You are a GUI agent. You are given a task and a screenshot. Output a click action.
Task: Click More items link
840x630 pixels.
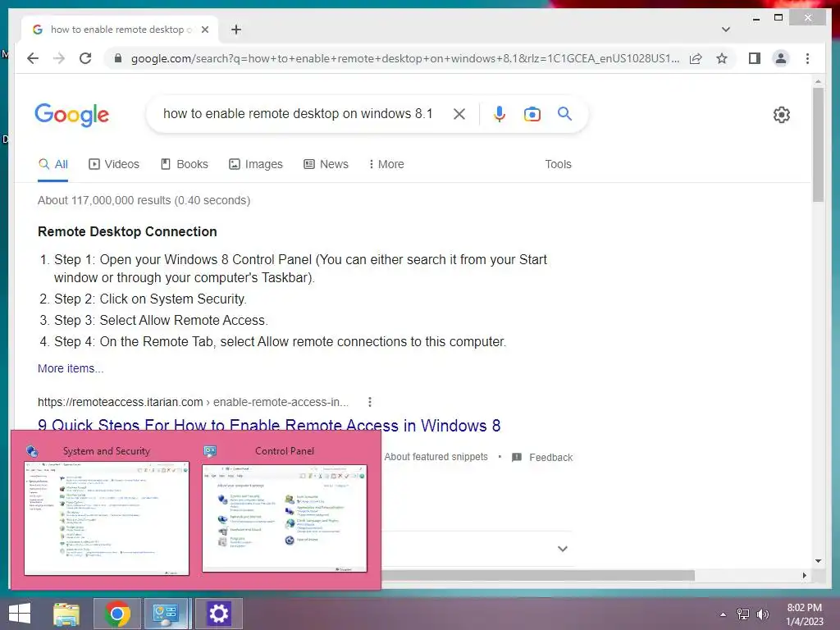click(71, 368)
